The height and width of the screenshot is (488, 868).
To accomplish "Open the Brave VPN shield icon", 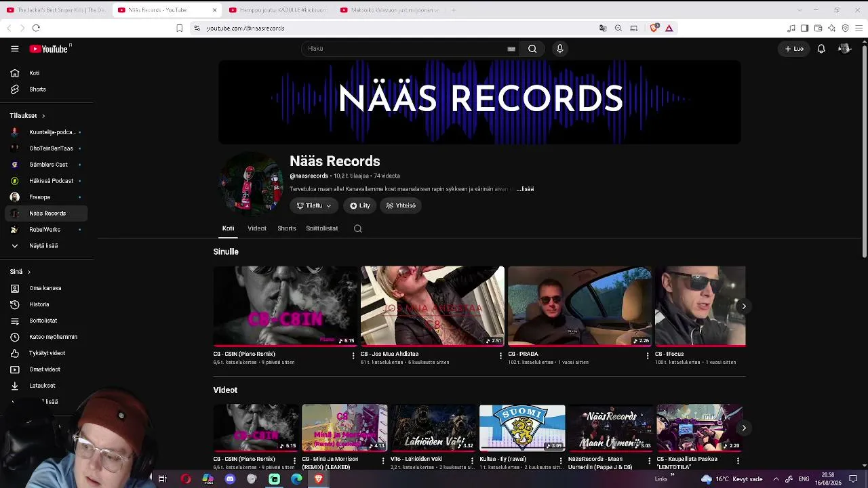I will (x=845, y=28).
